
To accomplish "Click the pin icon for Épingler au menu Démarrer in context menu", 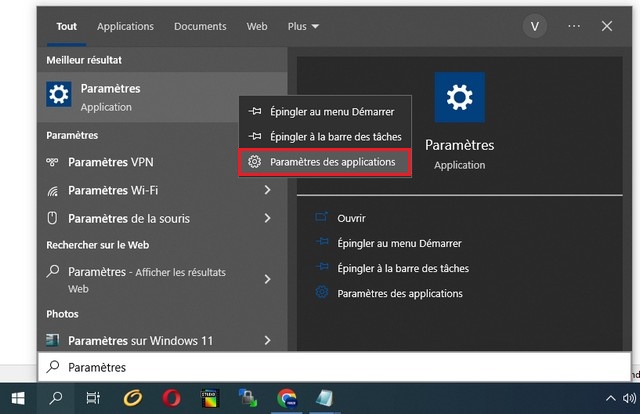I will click(x=255, y=111).
